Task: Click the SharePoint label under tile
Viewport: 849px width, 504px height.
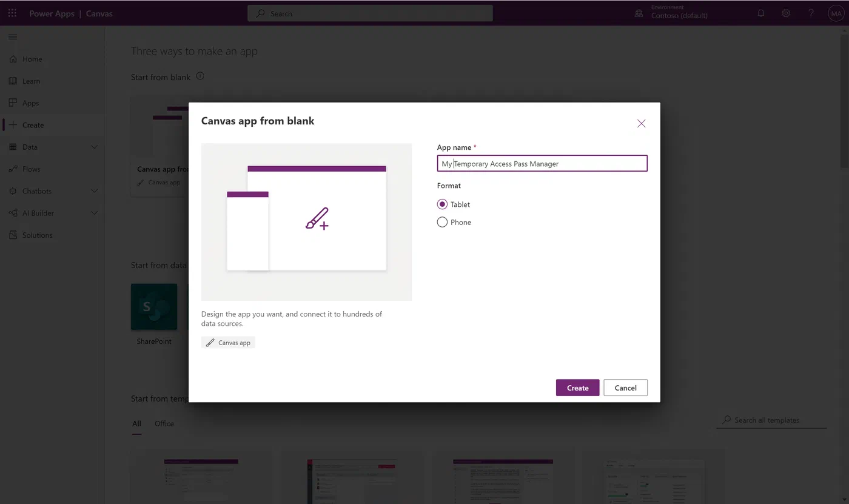Action: pos(154,341)
